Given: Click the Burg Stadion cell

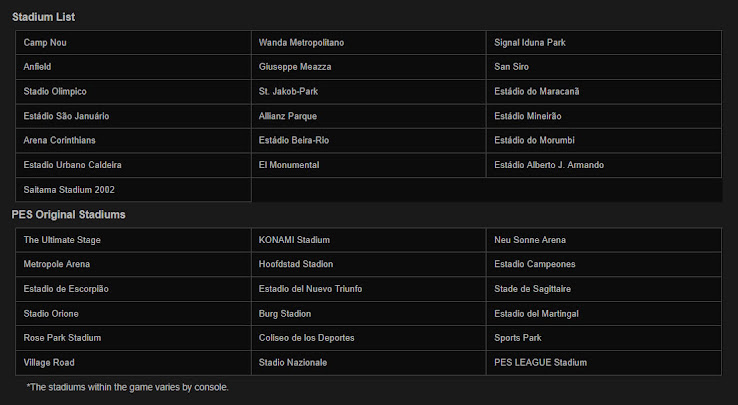Looking at the screenshot, I should 369,314.
